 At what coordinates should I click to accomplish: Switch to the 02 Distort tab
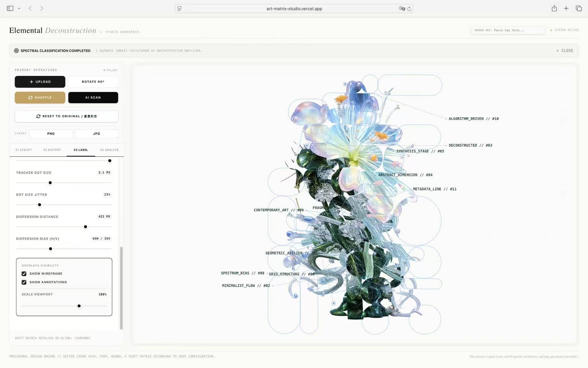point(52,150)
